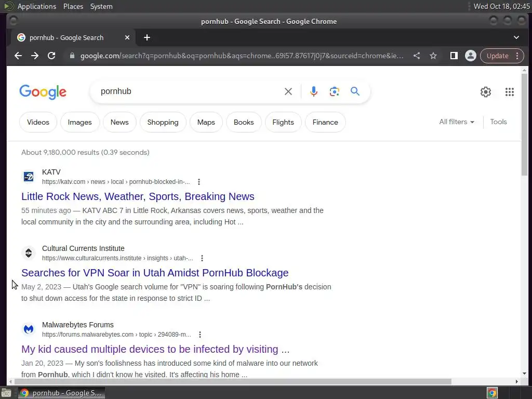Open options menu for Cultural Currents result
Image resolution: width=532 pixels, height=399 pixels.
[x=202, y=258]
